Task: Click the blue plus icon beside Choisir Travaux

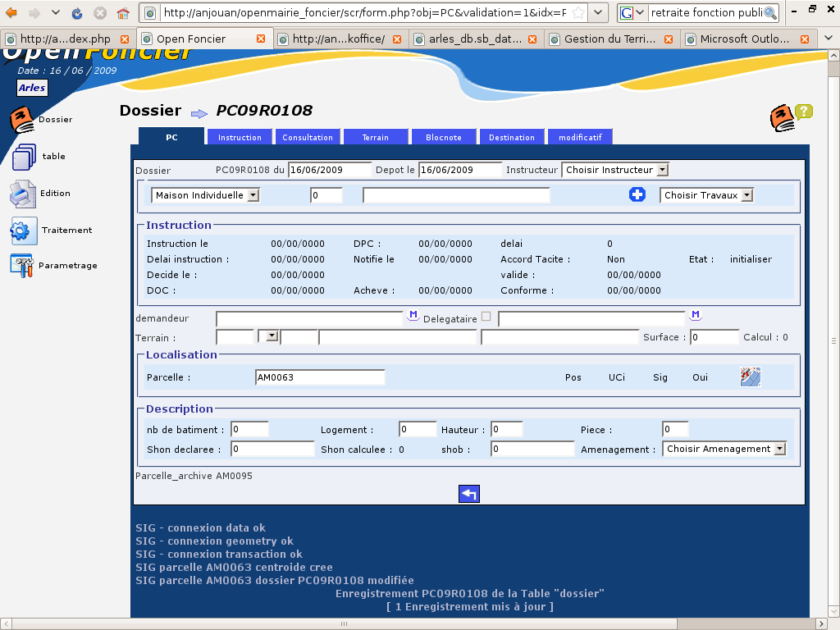Action: (x=637, y=194)
